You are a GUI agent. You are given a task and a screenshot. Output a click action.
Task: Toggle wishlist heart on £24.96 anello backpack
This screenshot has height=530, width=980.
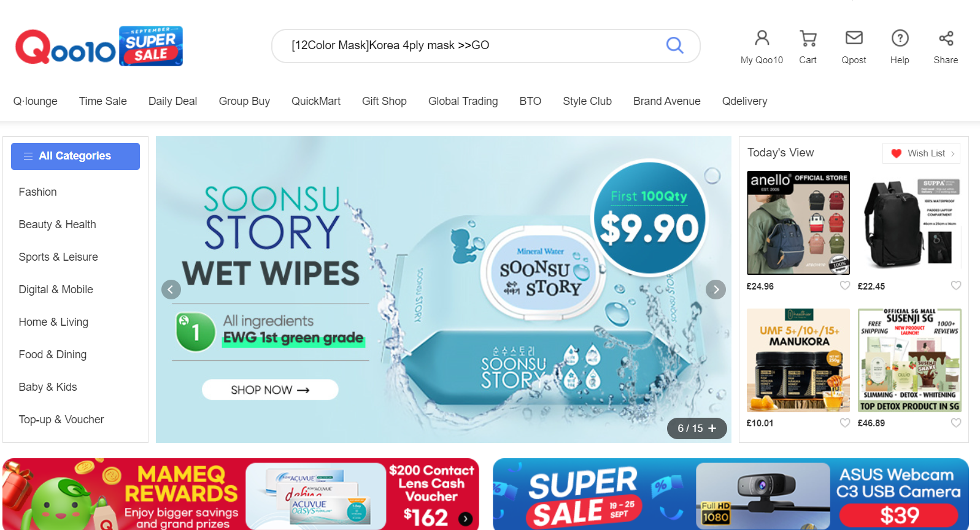[844, 286]
